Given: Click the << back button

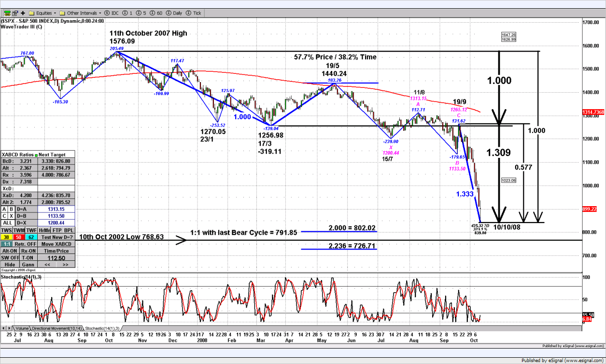Looking at the screenshot, I should [x=47, y=264].
